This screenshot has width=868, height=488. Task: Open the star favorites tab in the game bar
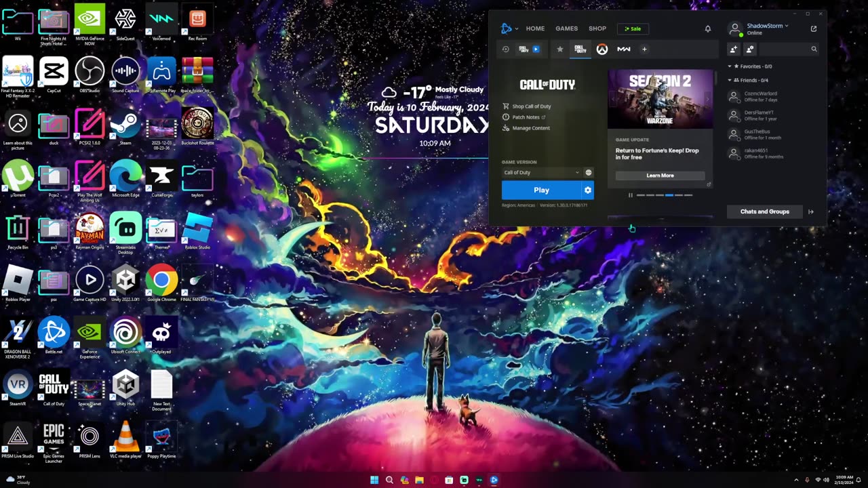click(x=559, y=49)
